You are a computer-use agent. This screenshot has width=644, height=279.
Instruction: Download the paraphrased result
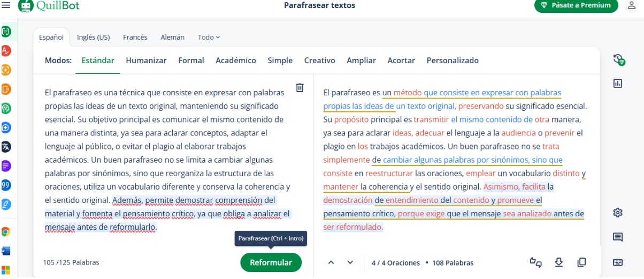tap(559, 262)
